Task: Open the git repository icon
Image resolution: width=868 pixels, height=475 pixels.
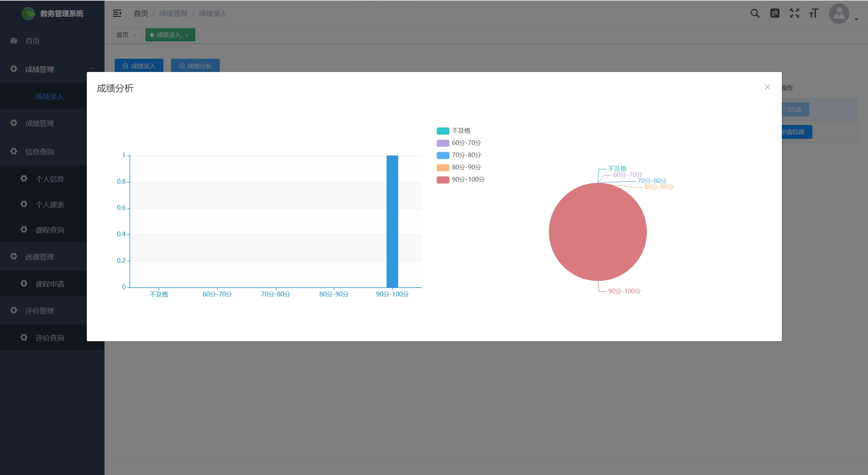Action: (x=774, y=14)
